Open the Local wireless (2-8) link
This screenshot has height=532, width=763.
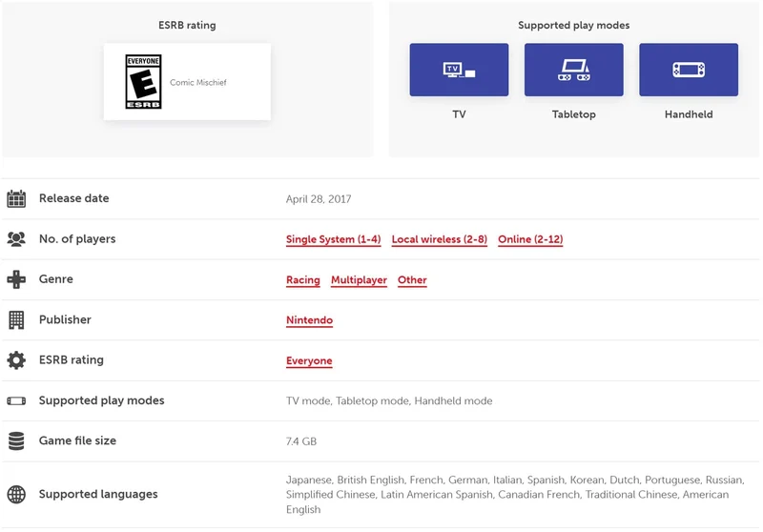pos(440,239)
